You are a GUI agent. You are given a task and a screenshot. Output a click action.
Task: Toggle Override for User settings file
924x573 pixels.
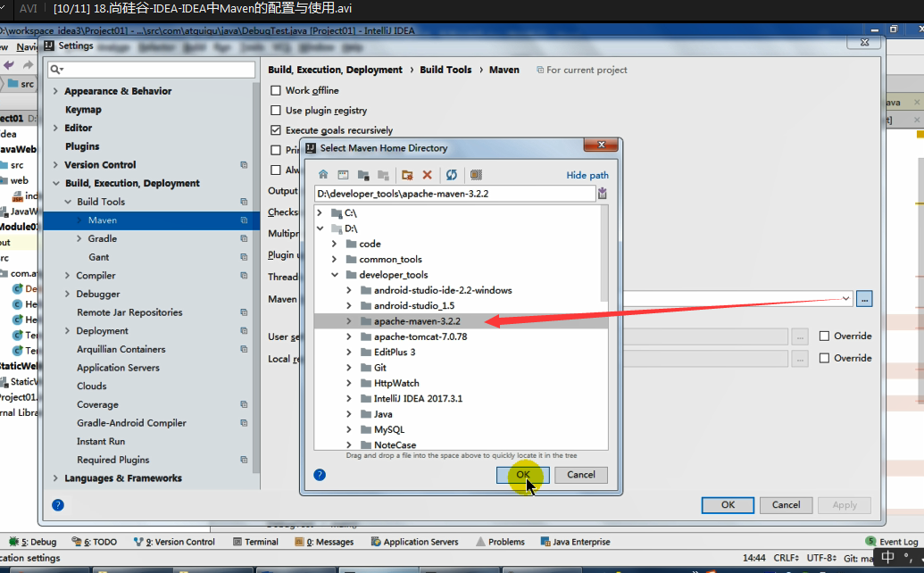(x=824, y=336)
